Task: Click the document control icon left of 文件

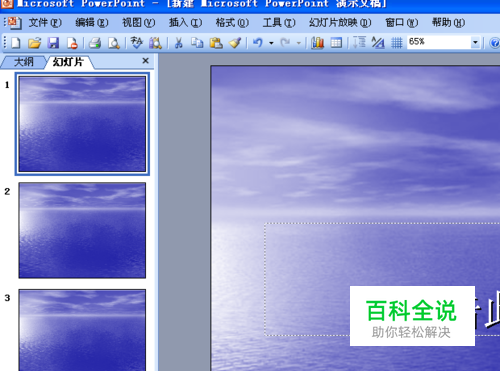Action: pos(15,23)
